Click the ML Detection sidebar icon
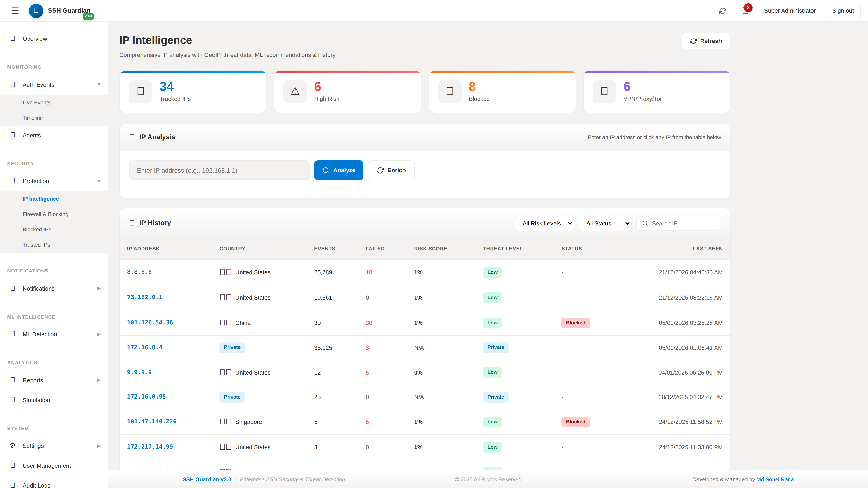The width and height of the screenshot is (868, 488). click(x=12, y=334)
